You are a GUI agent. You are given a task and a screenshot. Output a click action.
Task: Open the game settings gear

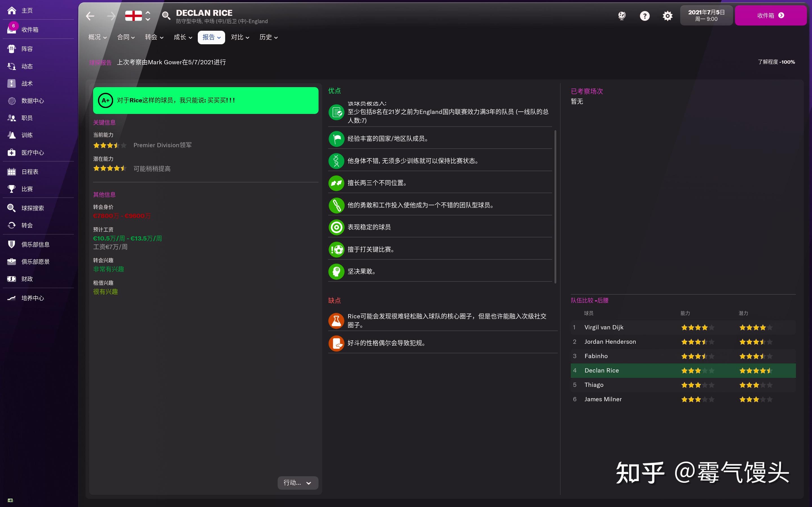667,16
